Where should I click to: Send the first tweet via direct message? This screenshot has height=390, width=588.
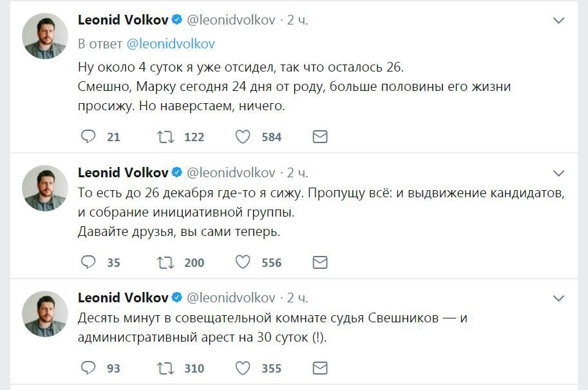(319, 137)
